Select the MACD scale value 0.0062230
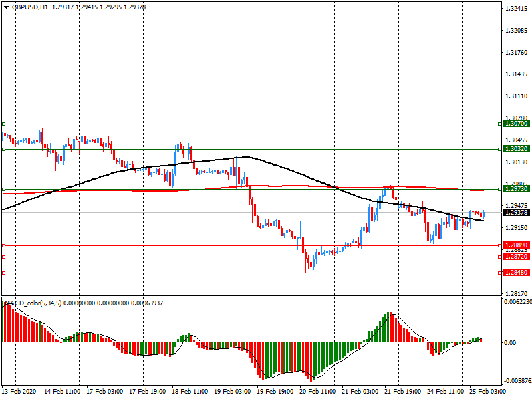Screen dimensions: 532x399 pyautogui.click(x=518, y=302)
